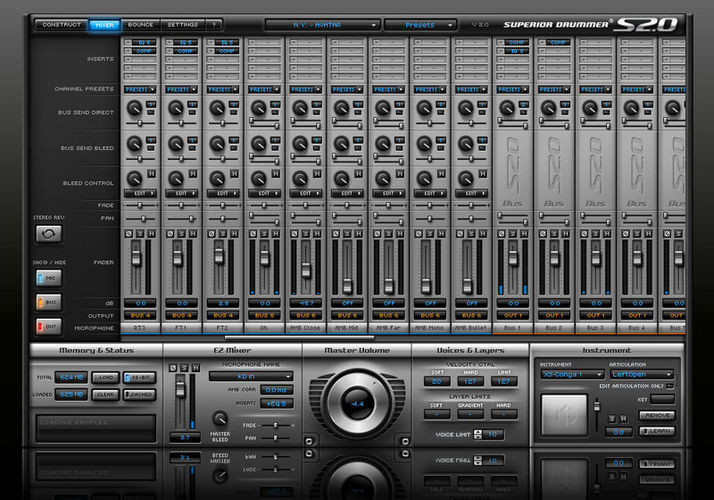Solo the EZ Mixer microphone strip
The width and height of the screenshot is (714, 500).
(184, 367)
